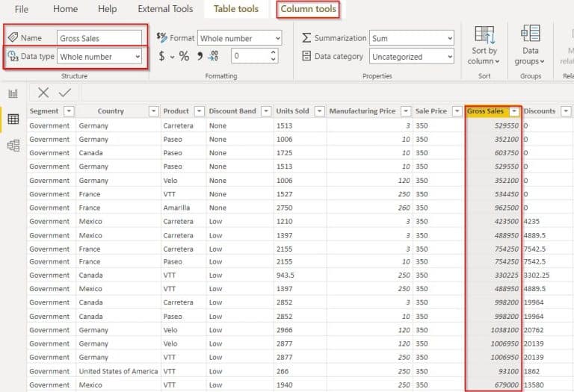This screenshot has height=392, width=574.
Task: Expand currency symbol dropdown arrow
Action: [172, 57]
